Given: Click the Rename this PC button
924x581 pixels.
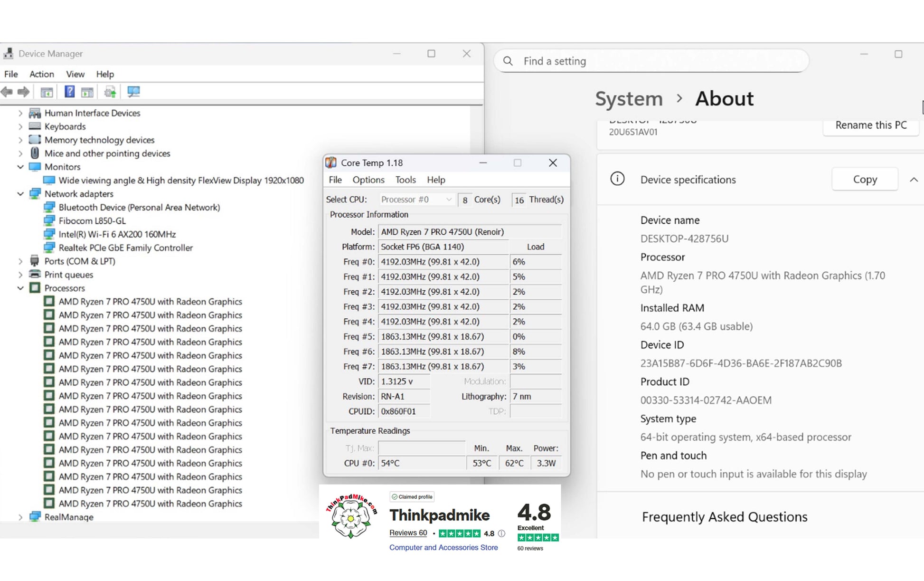Looking at the screenshot, I should [x=871, y=125].
